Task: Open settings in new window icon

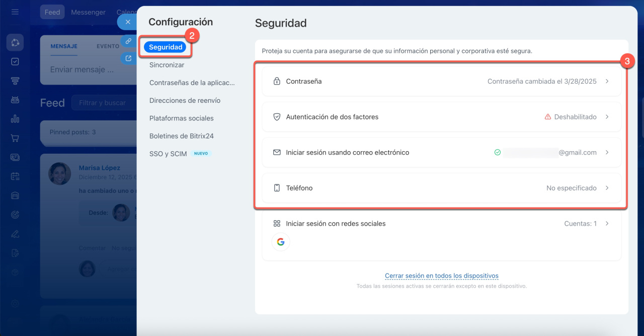Action: pos(128,58)
